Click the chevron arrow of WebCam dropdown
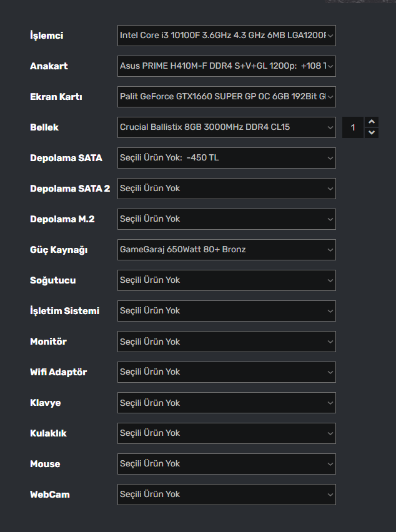396x532 pixels. point(330,495)
